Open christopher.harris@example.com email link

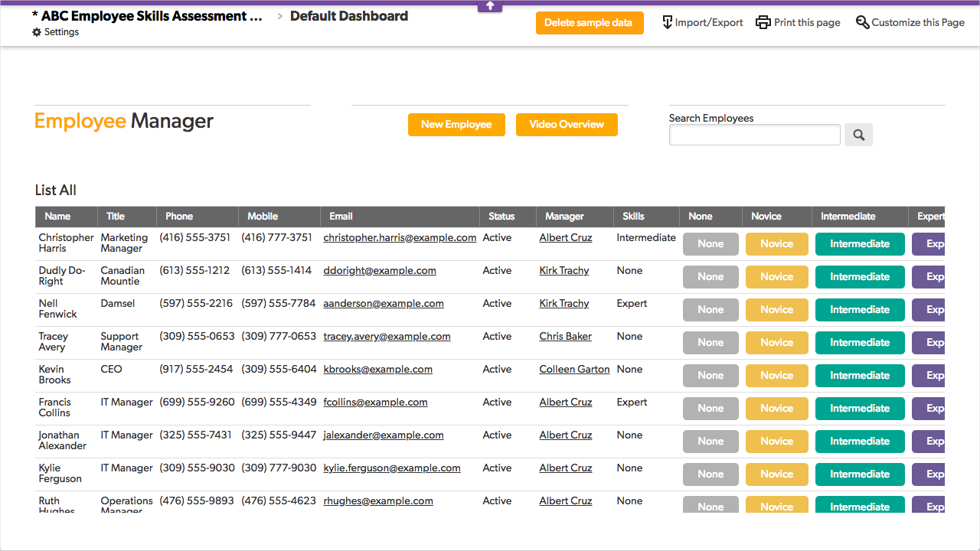coord(400,238)
